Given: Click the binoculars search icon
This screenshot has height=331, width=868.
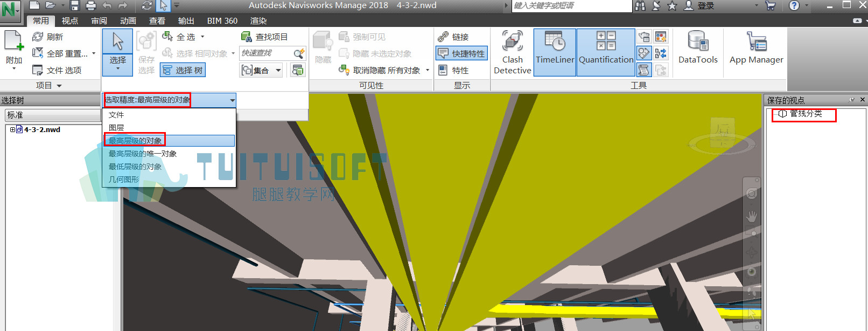Looking at the screenshot, I should point(640,5).
